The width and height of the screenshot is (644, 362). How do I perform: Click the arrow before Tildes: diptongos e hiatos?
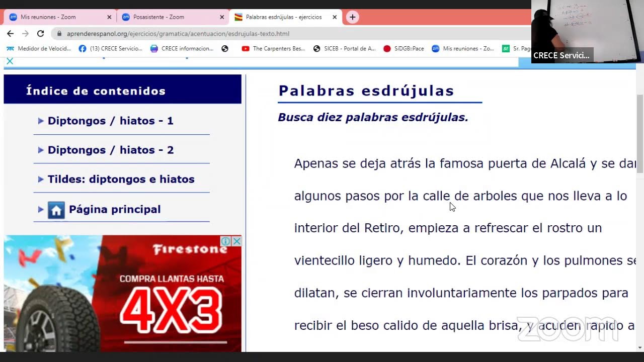point(41,179)
